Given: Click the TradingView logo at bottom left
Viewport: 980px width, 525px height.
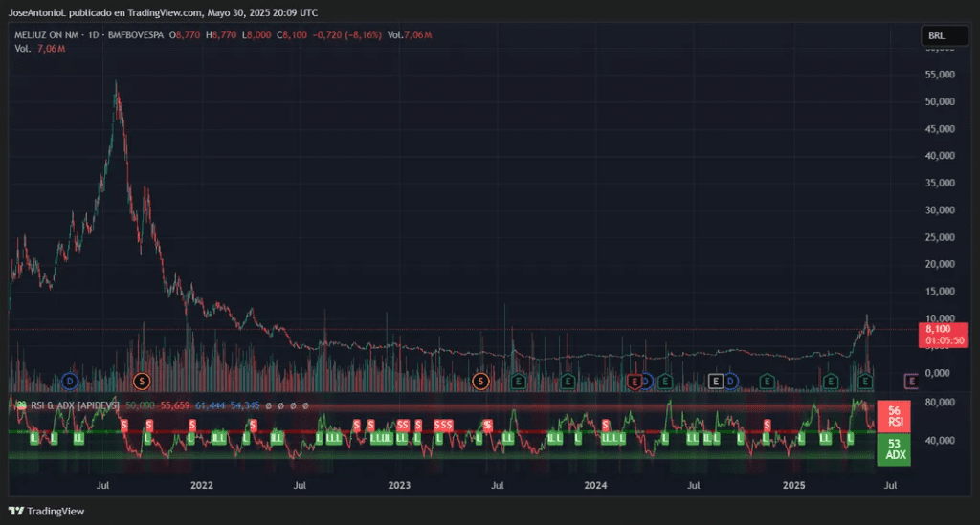Looking at the screenshot, I should point(47,511).
